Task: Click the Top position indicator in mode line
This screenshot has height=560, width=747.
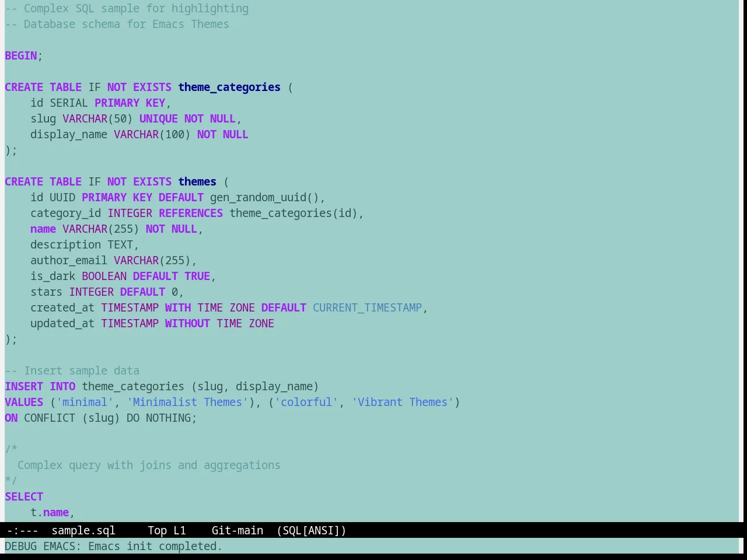Action: click(157, 530)
